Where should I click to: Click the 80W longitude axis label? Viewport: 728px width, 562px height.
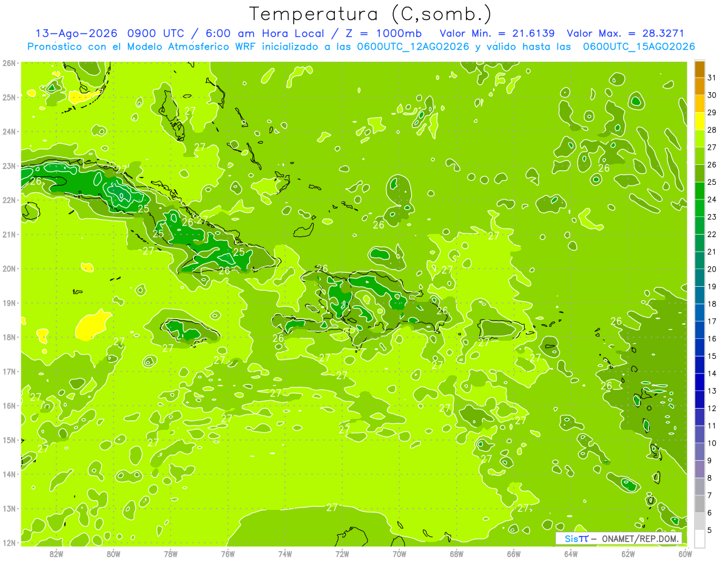(113, 554)
